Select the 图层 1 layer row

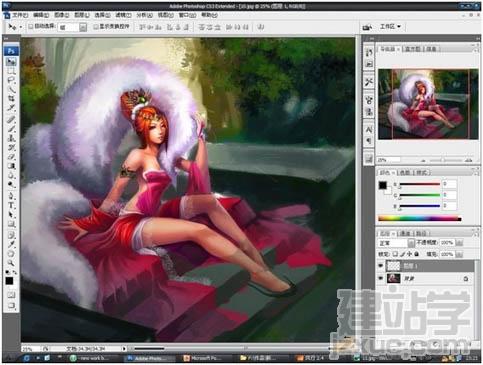point(426,266)
